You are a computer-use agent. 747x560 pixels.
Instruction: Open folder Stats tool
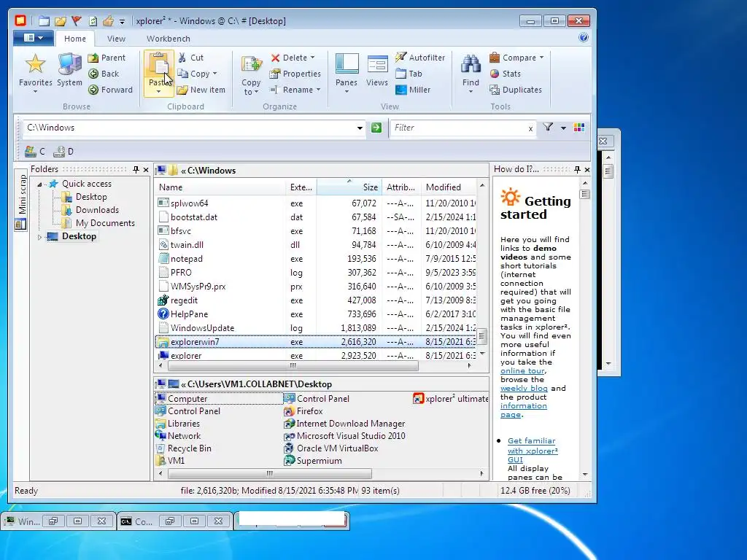[x=505, y=74]
